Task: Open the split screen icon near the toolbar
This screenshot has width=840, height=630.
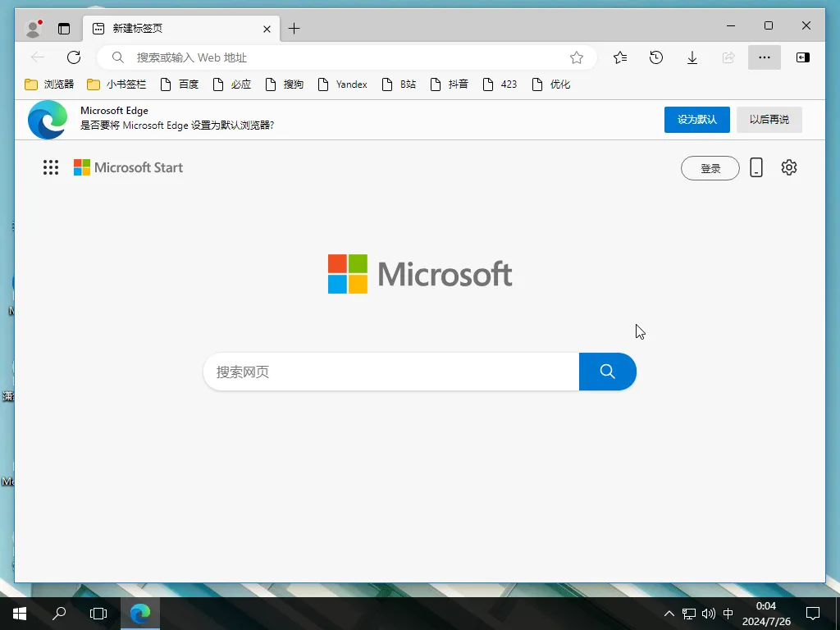Action: pos(802,57)
